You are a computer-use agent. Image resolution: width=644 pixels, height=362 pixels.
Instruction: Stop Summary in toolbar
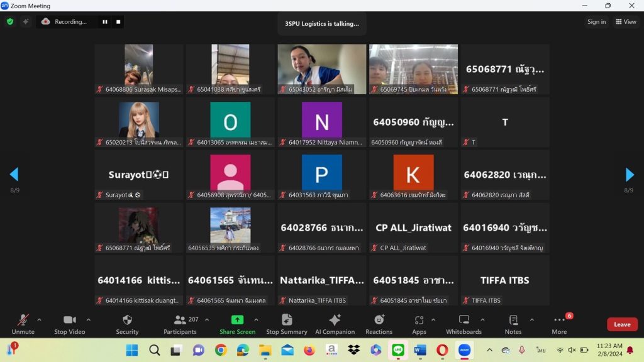pos(287,324)
